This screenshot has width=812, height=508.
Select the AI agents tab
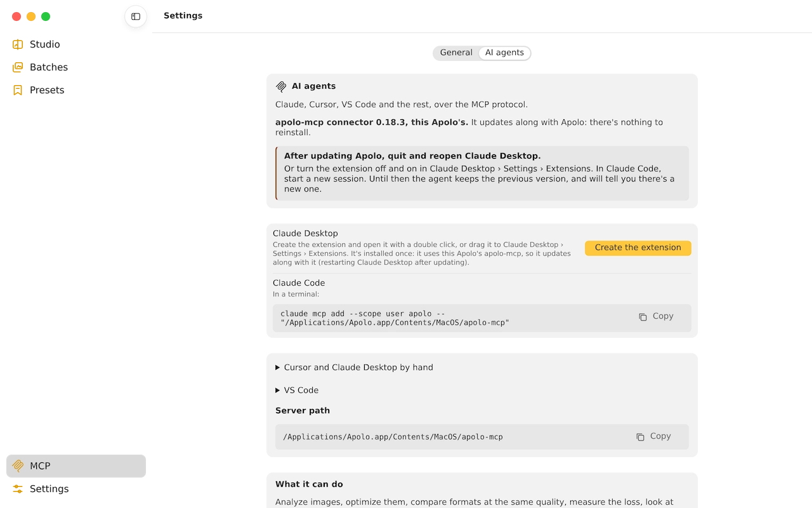coord(505,53)
